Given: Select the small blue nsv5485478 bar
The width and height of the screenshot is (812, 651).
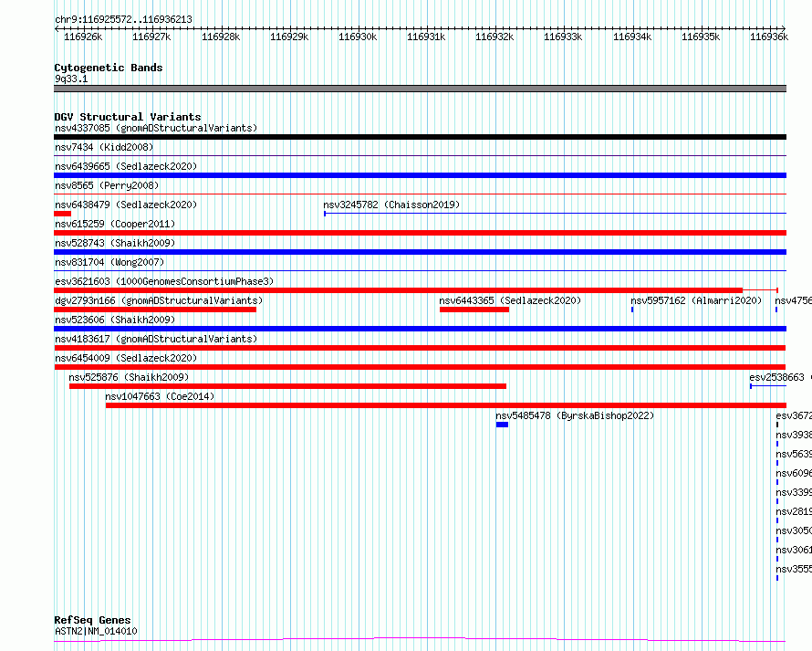Looking at the screenshot, I should (502, 425).
